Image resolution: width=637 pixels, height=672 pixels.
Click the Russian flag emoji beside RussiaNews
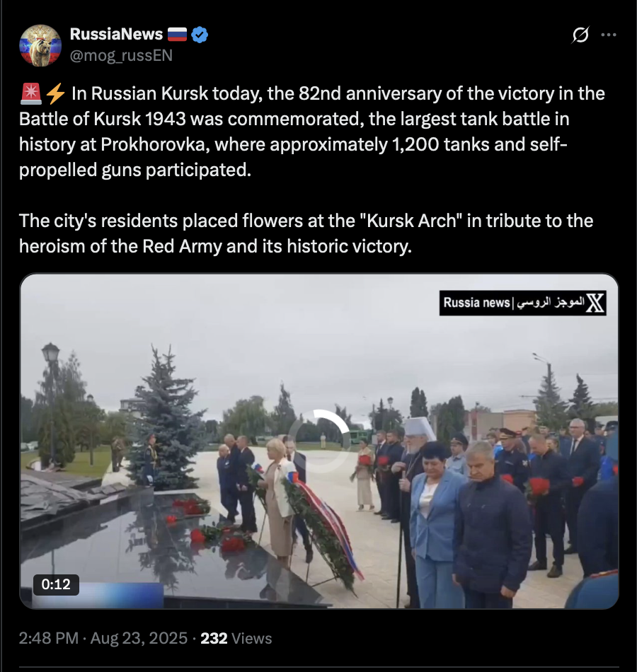click(x=177, y=34)
